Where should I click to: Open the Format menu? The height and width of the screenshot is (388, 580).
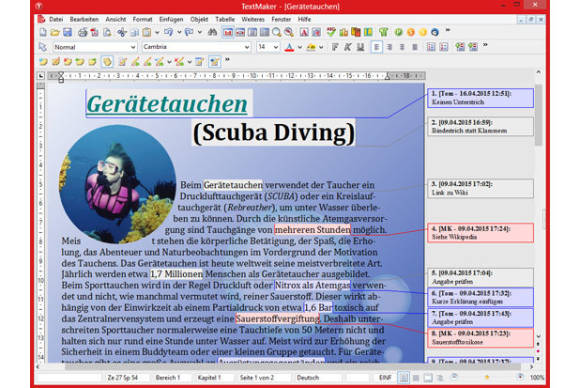coord(142,19)
